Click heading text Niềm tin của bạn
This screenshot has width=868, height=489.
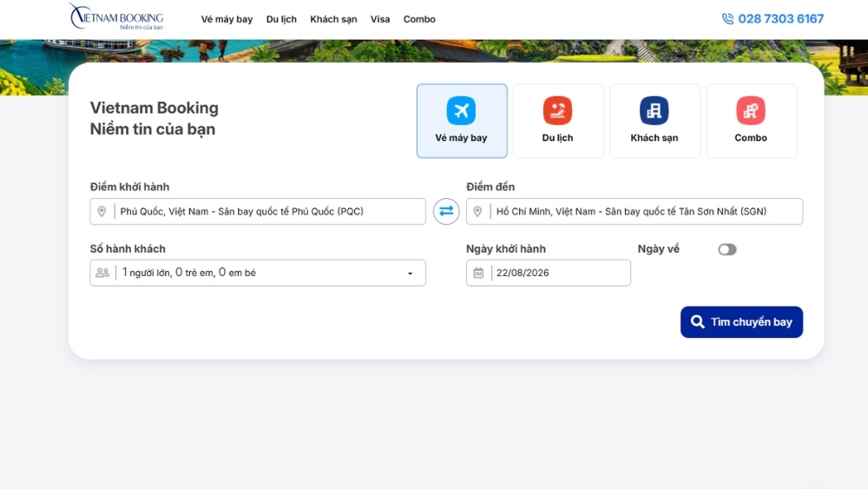153,129
